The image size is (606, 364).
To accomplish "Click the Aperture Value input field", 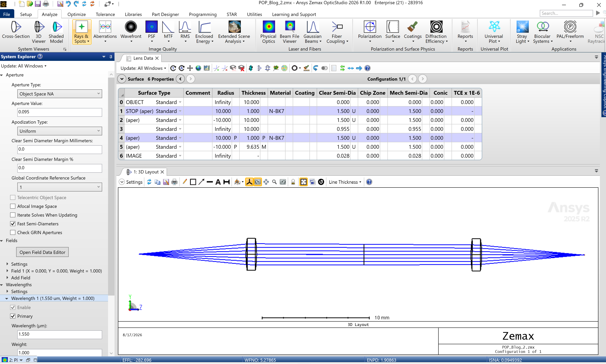I will [60, 112].
